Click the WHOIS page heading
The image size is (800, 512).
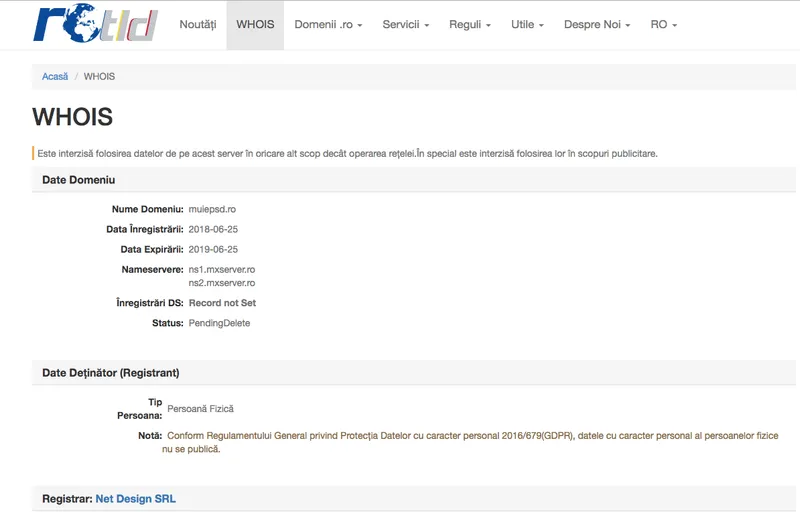pos(72,117)
